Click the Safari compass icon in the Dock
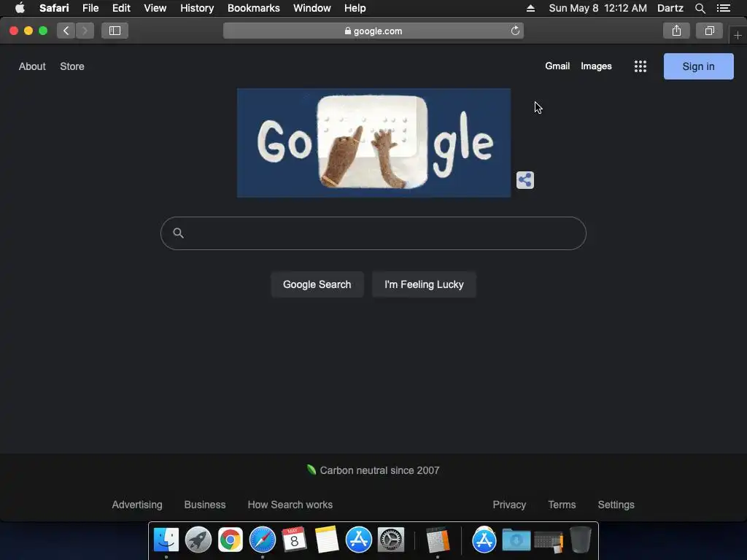 (x=263, y=540)
